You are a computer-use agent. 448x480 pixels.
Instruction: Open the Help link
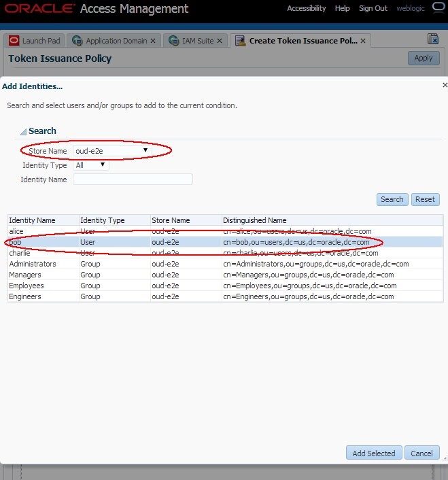342,8
